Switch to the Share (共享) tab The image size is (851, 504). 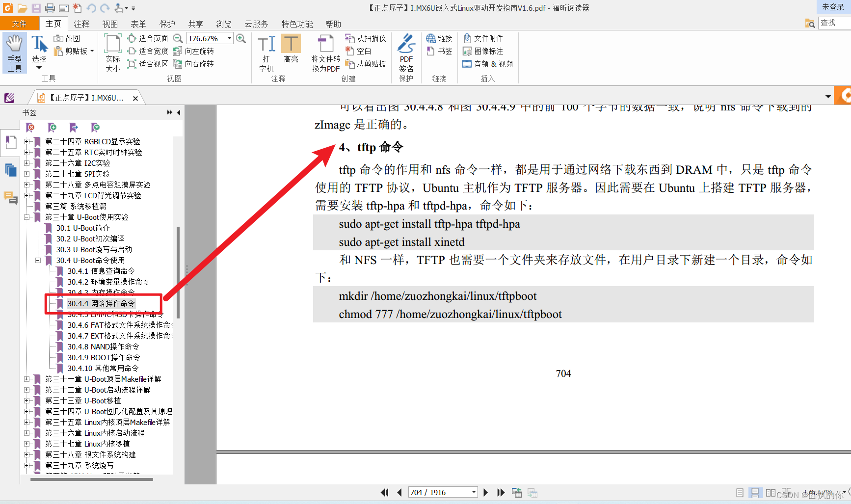tap(195, 24)
